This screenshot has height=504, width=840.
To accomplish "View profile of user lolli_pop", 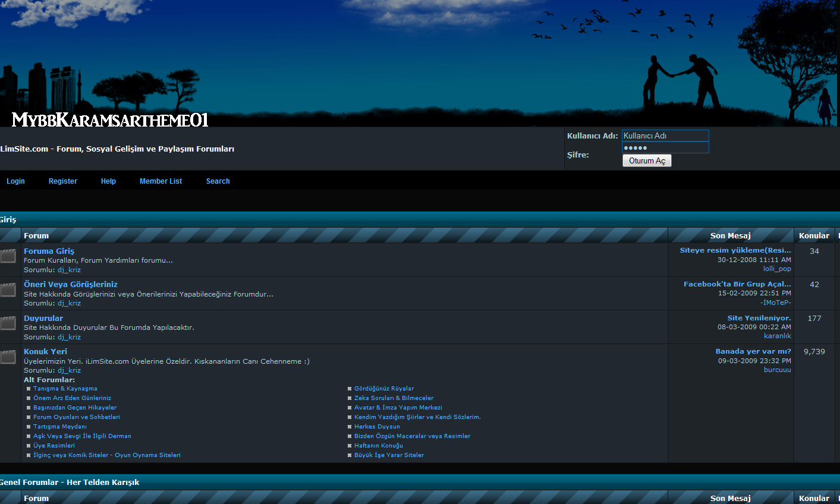I will (x=777, y=269).
